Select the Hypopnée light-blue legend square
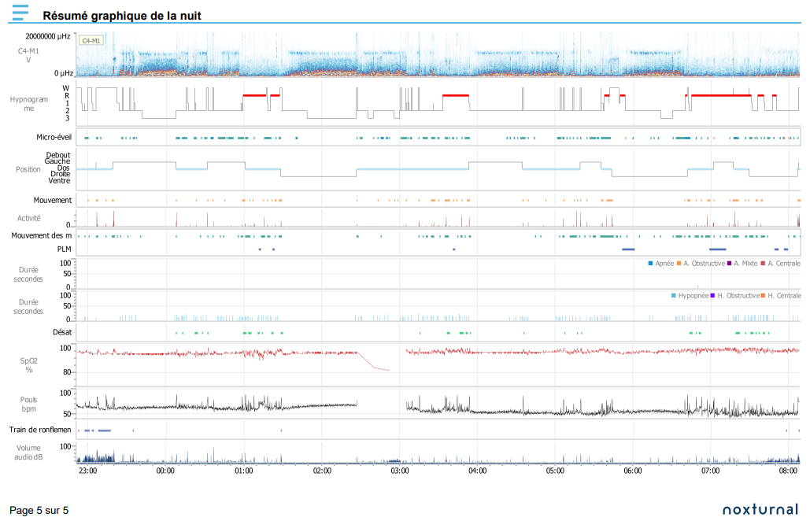Viewport: 810px width, 532px height. point(674,295)
